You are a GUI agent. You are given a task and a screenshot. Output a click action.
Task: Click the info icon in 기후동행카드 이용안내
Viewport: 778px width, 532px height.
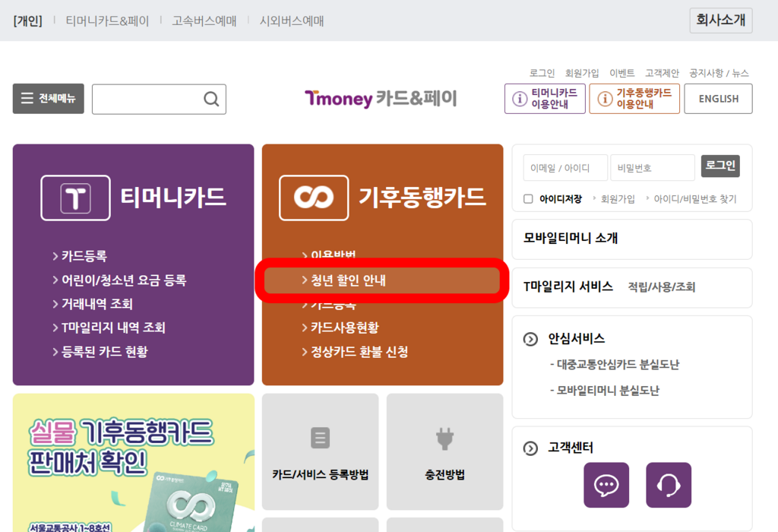[605, 99]
